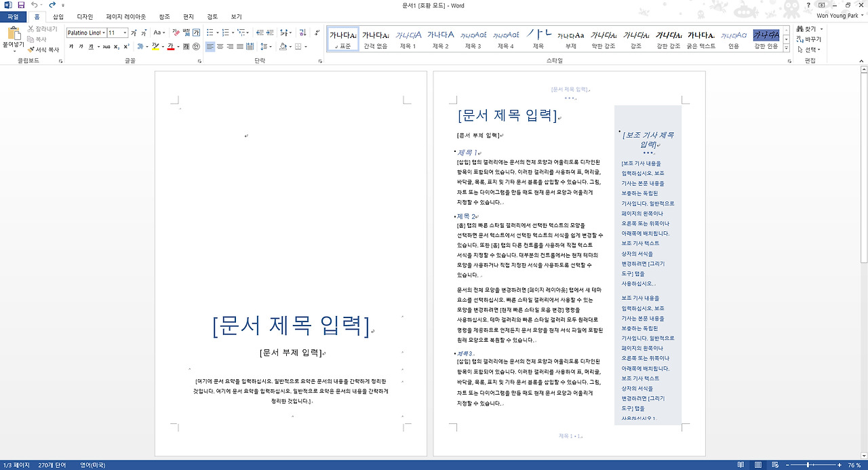Toggle bold formatting
The image size is (868, 470).
[71, 46]
